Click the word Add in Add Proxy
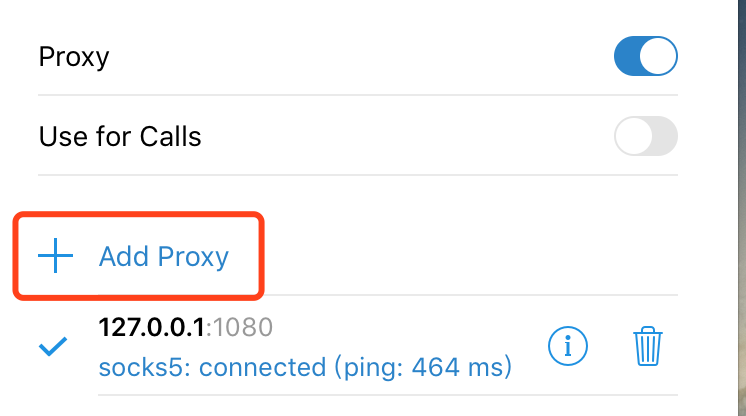The image size is (746, 416). click(121, 257)
